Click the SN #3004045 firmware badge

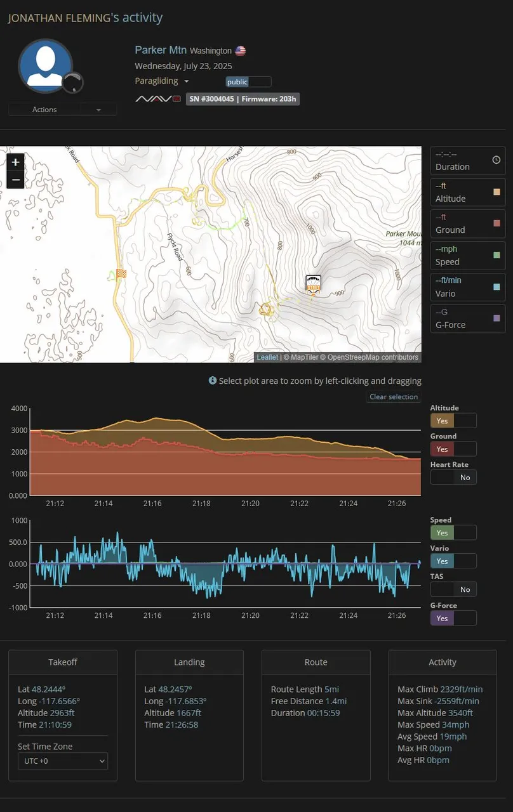pos(243,99)
